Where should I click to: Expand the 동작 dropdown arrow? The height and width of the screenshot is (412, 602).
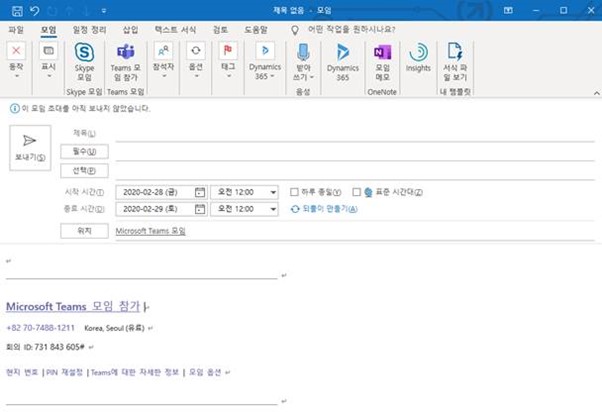click(x=17, y=76)
